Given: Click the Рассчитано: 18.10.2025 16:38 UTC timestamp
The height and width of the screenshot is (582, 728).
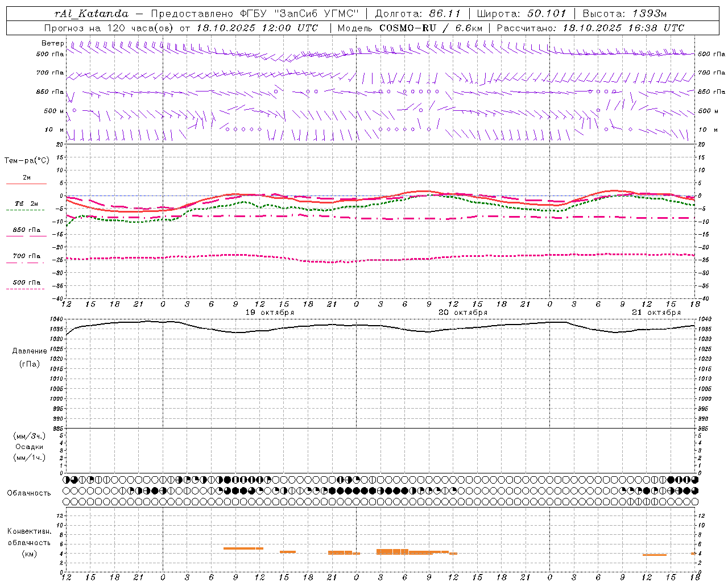Looking at the screenshot, I should [590, 28].
